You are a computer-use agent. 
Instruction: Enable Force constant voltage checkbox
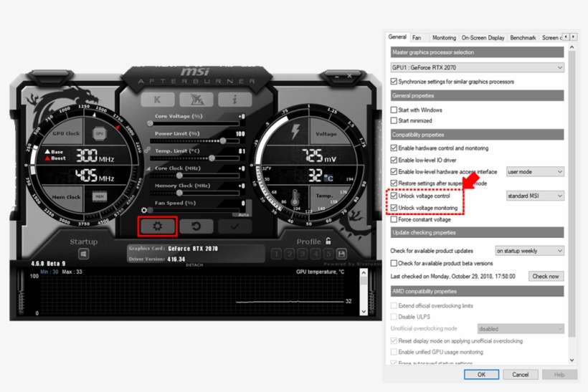pos(394,219)
